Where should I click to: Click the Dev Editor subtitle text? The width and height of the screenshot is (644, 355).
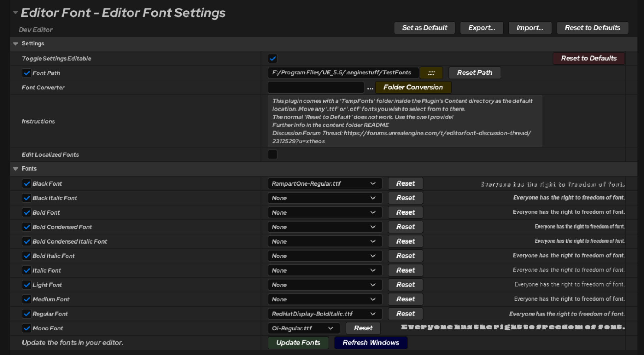coord(36,30)
